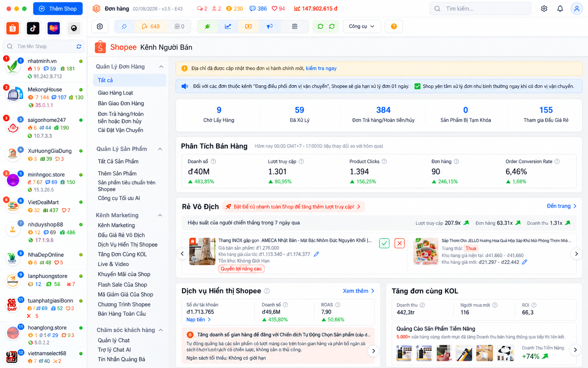Collapse the Quản Lý Đơn Hàng section
588x368 pixels.
(161, 67)
